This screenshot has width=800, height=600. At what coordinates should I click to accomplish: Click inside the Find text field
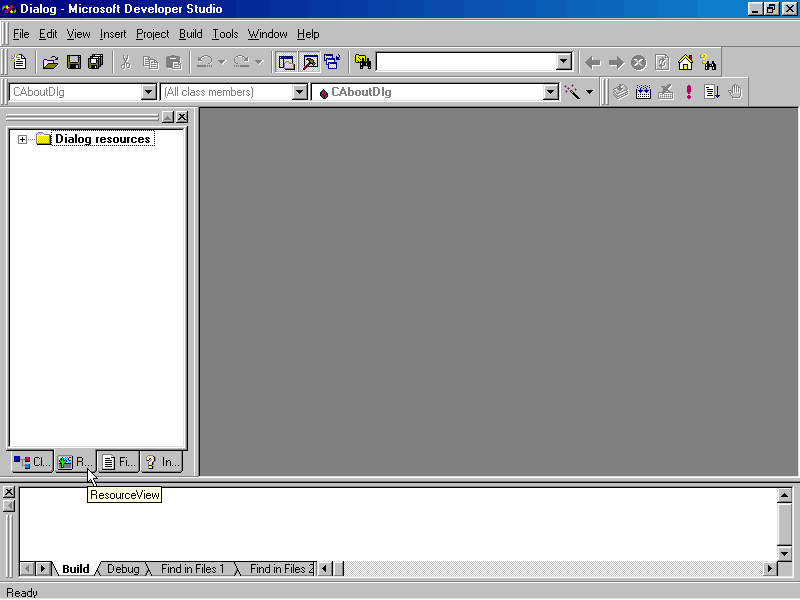point(466,62)
